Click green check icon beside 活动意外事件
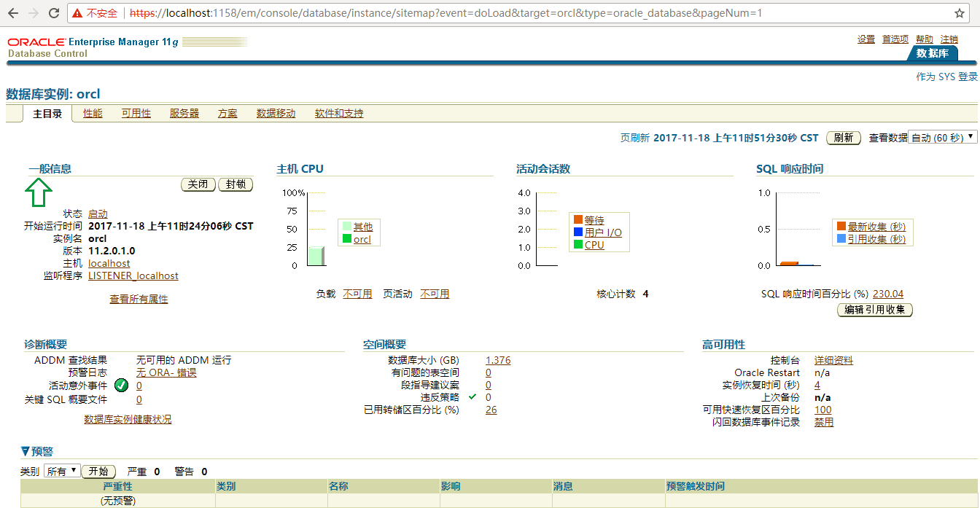Image resolution: width=980 pixels, height=508 pixels. pyautogui.click(x=122, y=386)
